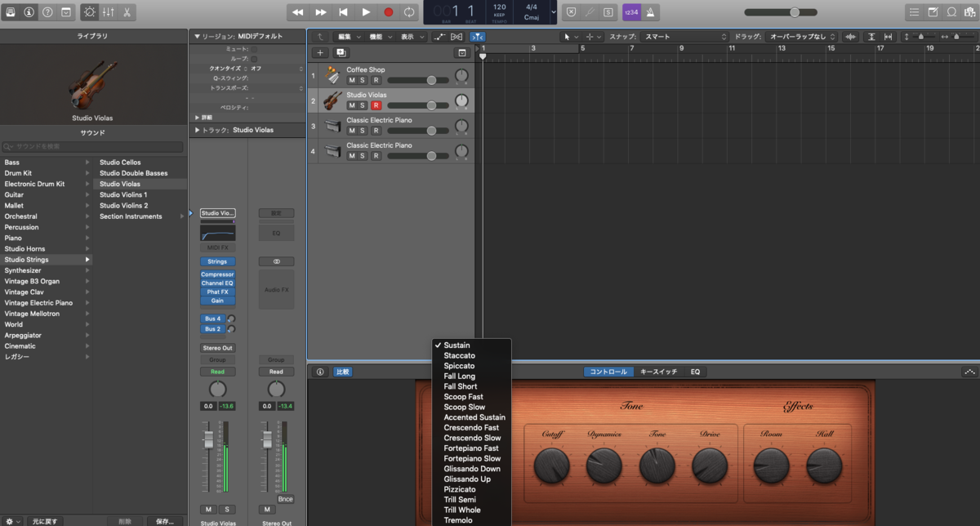Start recording with the red Record button
This screenshot has height=526, width=980.
pyautogui.click(x=389, y=12)
